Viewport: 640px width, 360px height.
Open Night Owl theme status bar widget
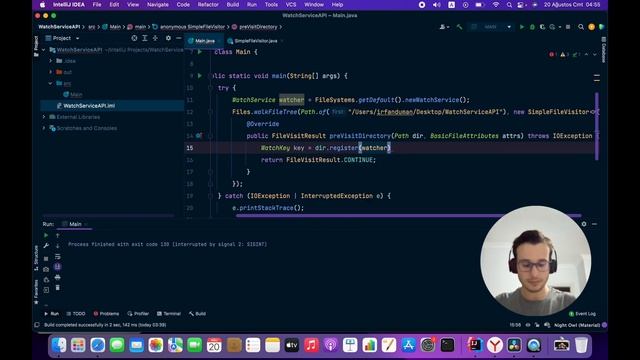(577, 325)
